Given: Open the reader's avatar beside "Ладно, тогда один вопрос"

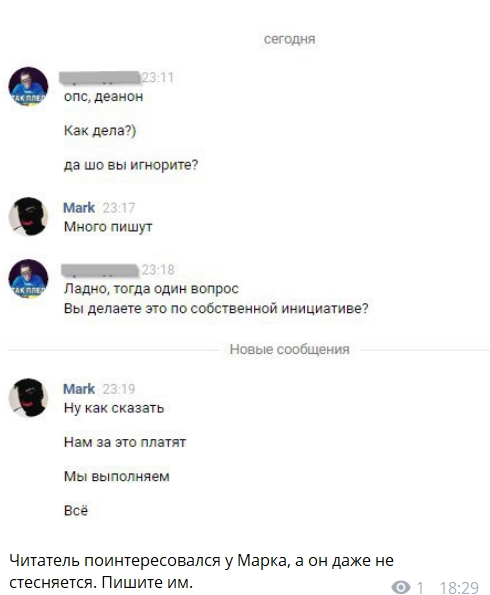Looking at the screenshot, I should click(x=28, y=279).
